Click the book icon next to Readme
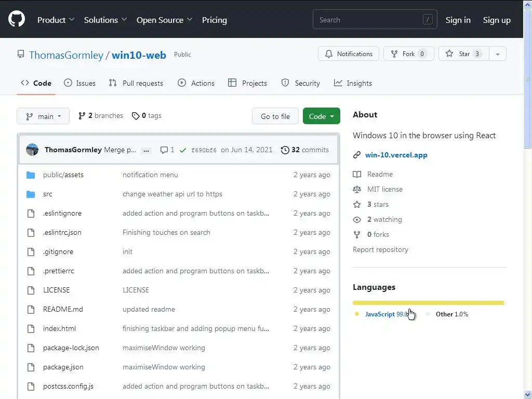This screenshot has width=532, height=399. 357,175
